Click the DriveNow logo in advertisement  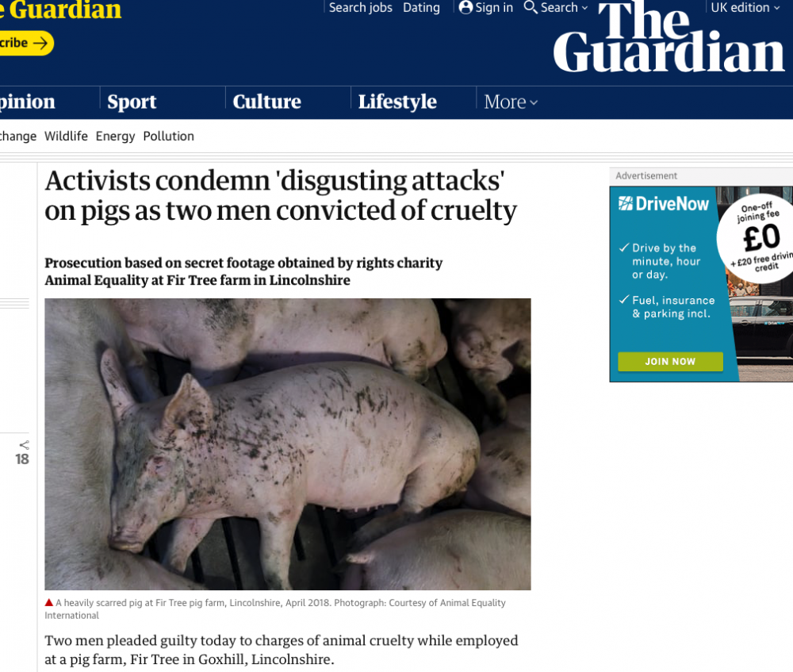pyautogui.click(x=664, y=204)
